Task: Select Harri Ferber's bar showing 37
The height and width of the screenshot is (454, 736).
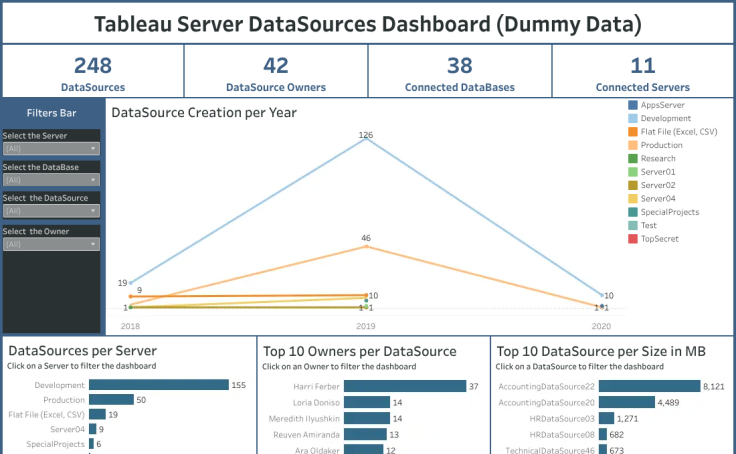Action: coord(405,386)
